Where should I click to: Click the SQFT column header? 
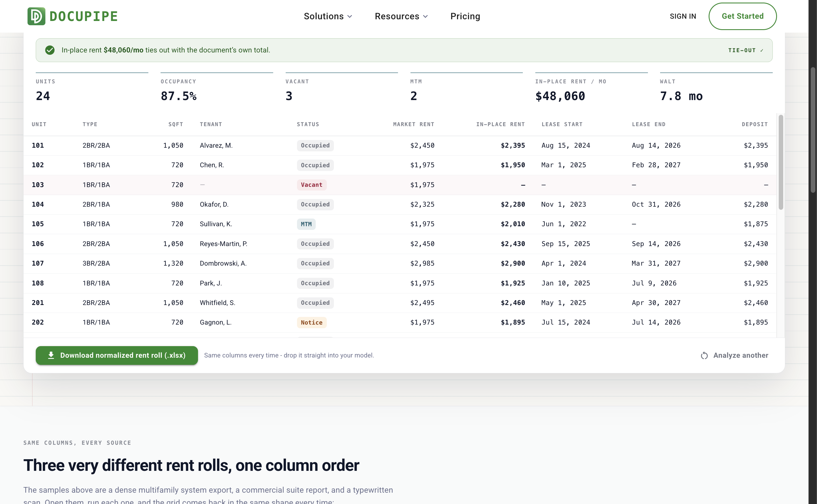click(176, 124)
